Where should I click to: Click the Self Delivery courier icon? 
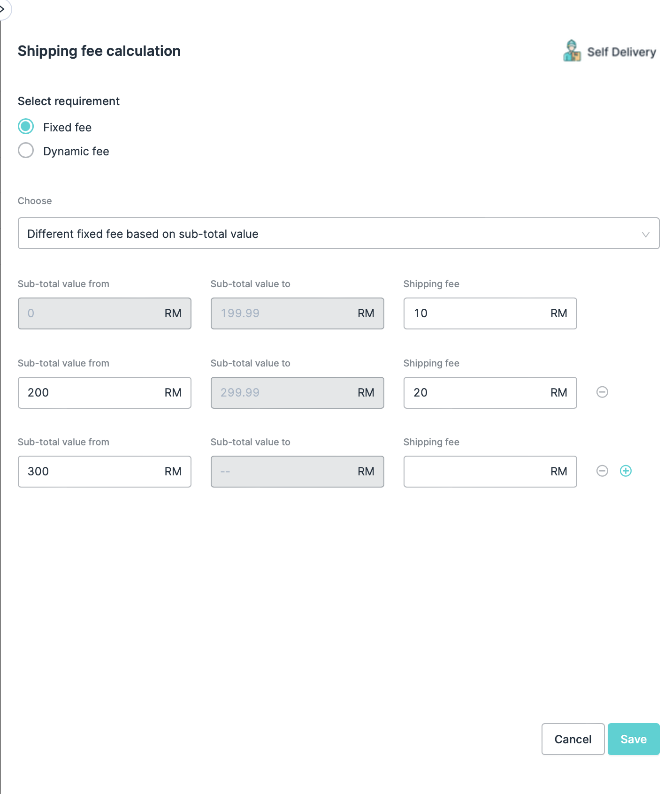(572, 51)
